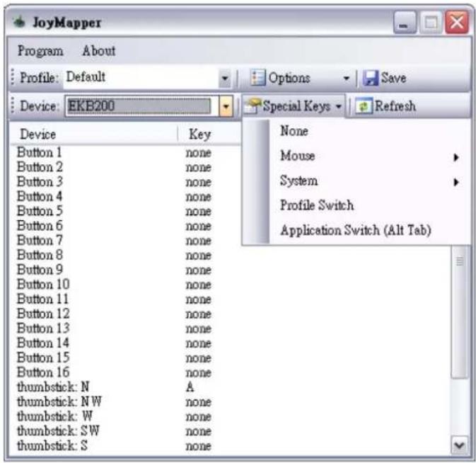Open the Mouse submenu

[x=356, y=156]
